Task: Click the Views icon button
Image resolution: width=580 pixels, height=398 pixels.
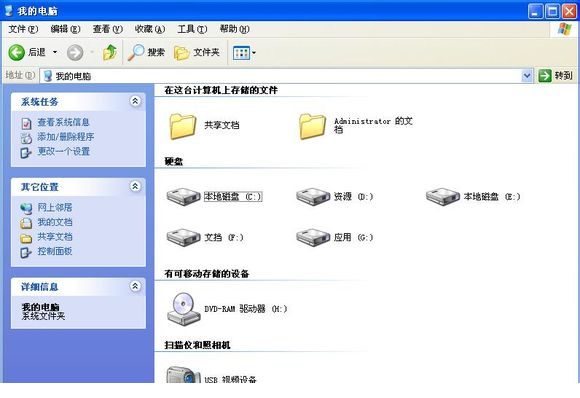Action: 241,53
